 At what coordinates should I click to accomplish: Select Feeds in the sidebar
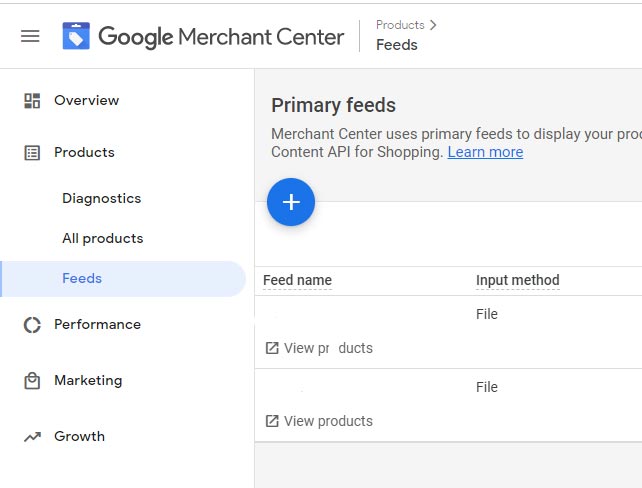click(x=123, y=278)
